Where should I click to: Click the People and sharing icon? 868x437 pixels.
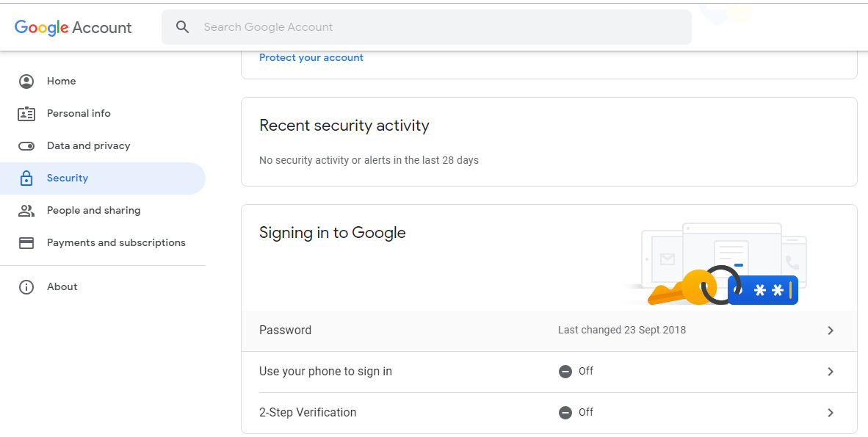tap(26, 211)
